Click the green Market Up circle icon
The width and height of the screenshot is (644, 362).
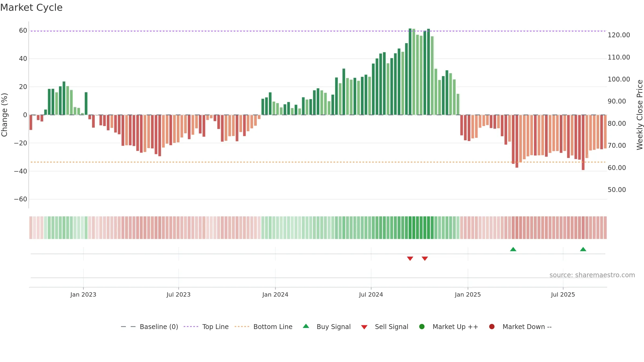(x=422, y=327)
